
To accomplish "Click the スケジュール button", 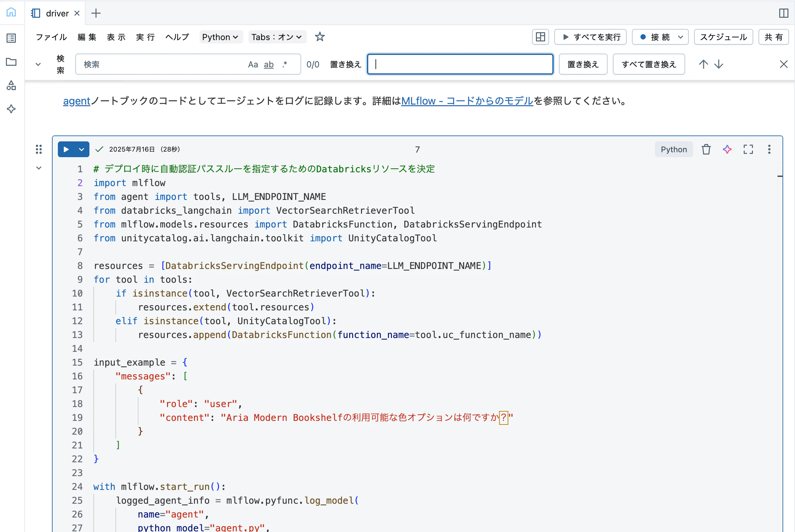I will (x=723, y=37).
